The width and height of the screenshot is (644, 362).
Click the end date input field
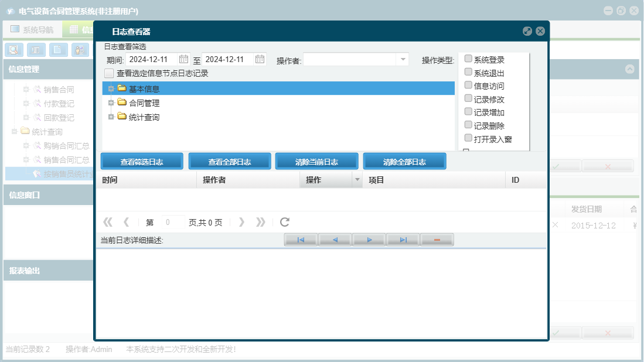coord(227,60)
